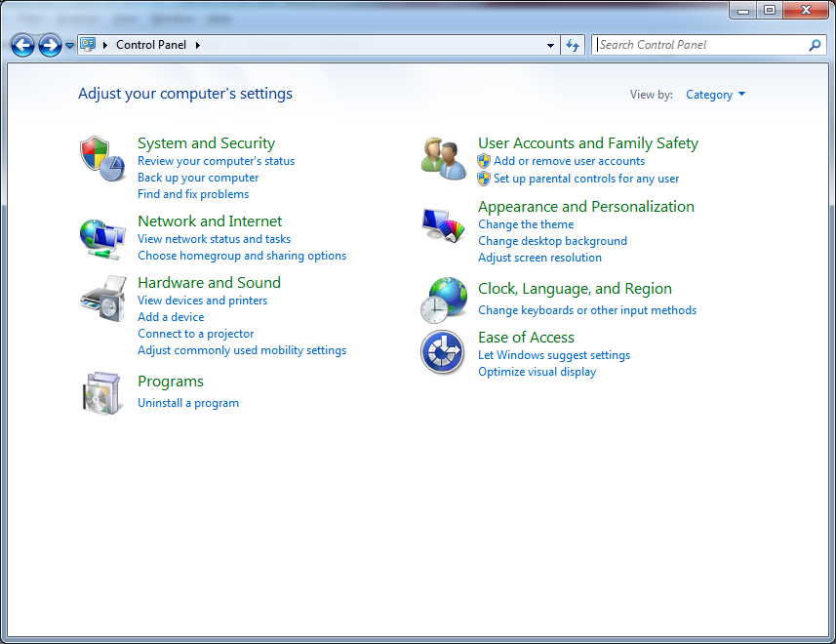Open Set up parental controls for any user
Screen dimensions: 836x644
click(586, 179)
